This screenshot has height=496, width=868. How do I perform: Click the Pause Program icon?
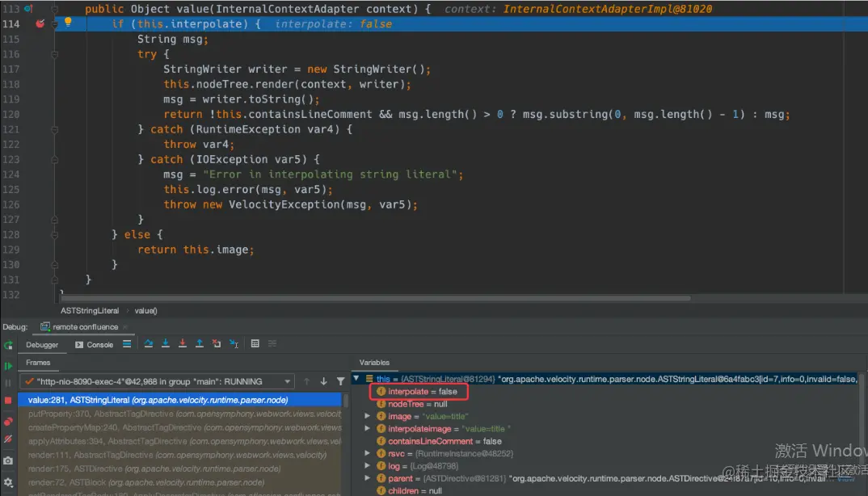8,383
